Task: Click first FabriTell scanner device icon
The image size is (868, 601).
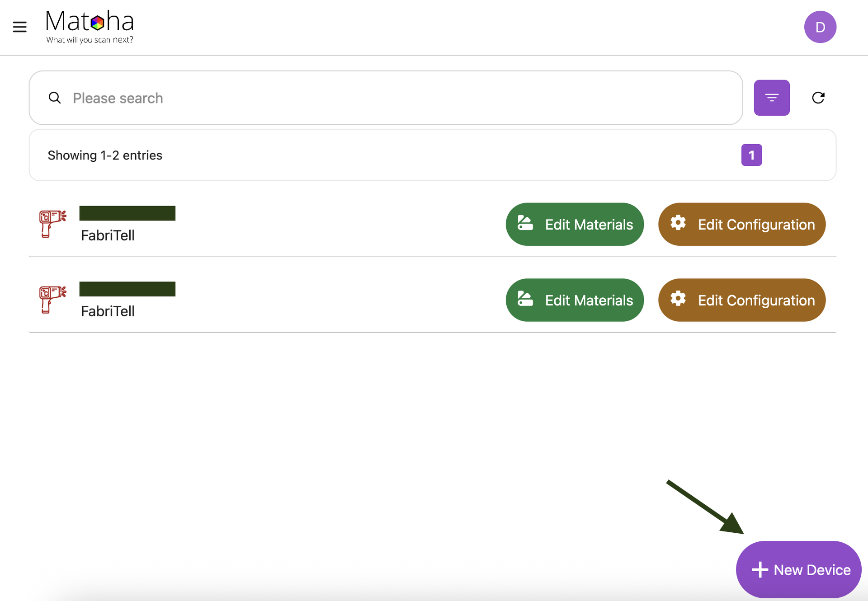Action: 52,224
